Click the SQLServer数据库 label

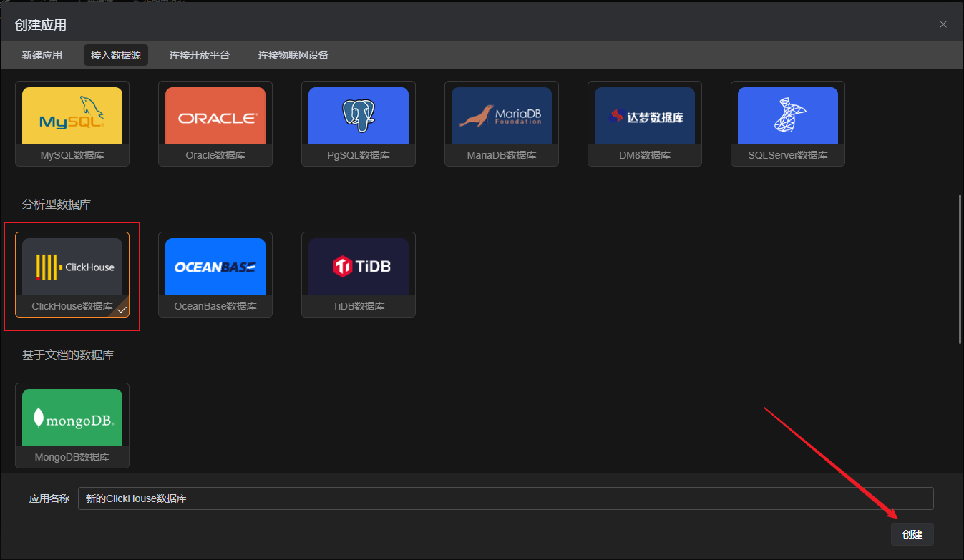pyautogui.click(x=788, y=155)
